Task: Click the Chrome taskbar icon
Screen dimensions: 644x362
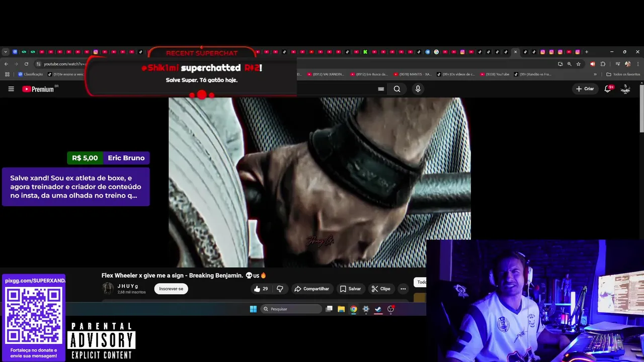Action: [x=354, y=309]
